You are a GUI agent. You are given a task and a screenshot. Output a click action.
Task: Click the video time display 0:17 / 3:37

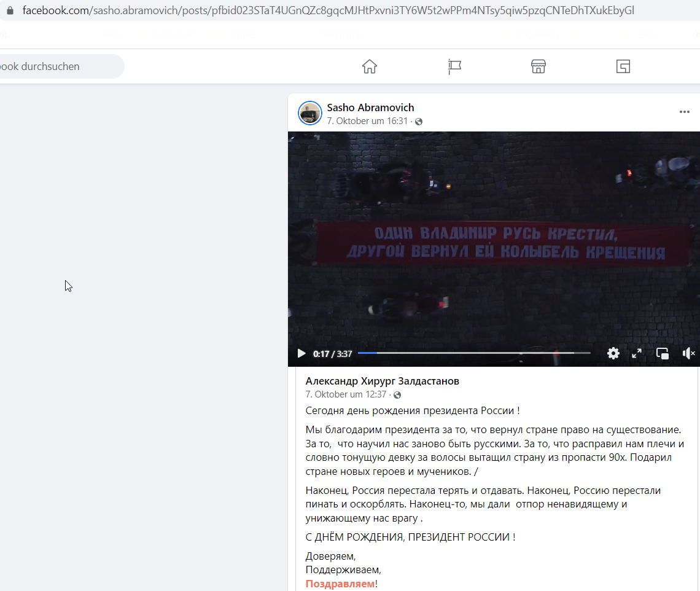[x=333, y=354]
